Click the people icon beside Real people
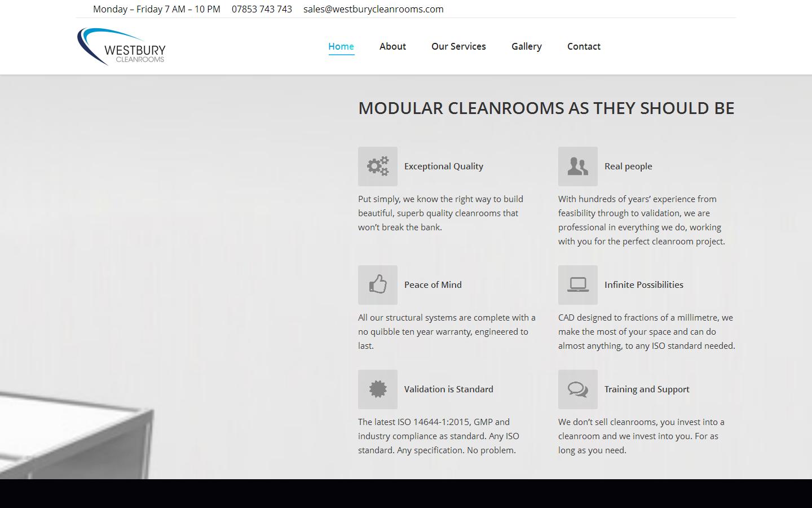Image resolution: width=812 pixels, height=508 pixels. tap(577, 166)
